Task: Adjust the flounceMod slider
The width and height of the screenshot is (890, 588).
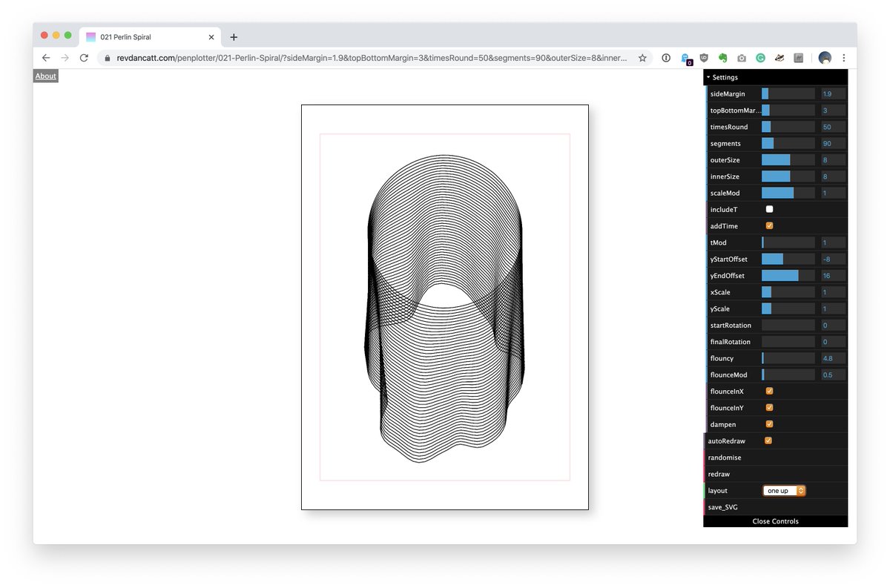Action: pyautogui.click(x=788, y=374)
